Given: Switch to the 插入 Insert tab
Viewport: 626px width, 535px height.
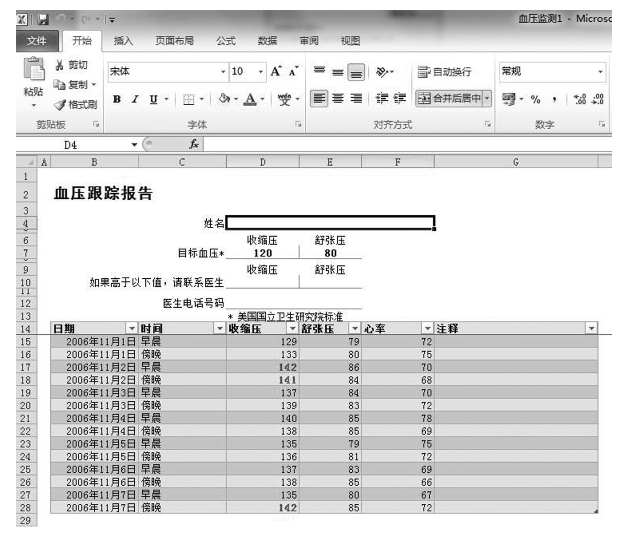Looking at the screenshot, I should 123,41.
